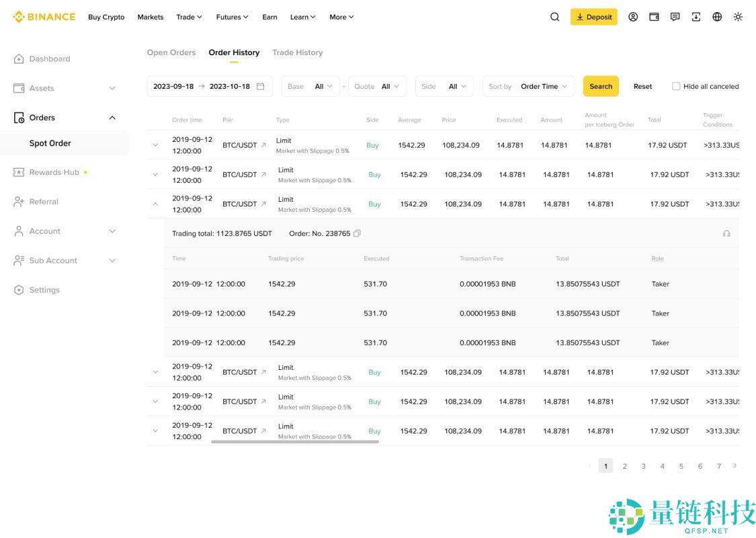Switch to the Trade History tab
This screenshot has width=756, height=538.
297,52
